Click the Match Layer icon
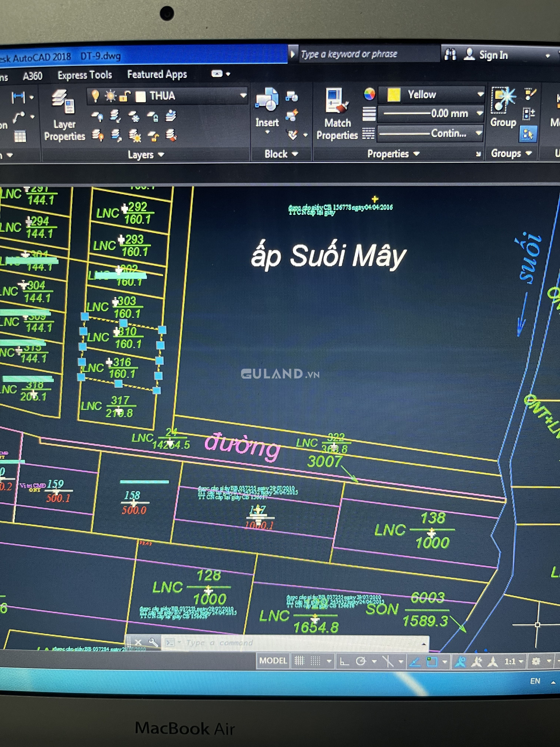 [171, 136]
